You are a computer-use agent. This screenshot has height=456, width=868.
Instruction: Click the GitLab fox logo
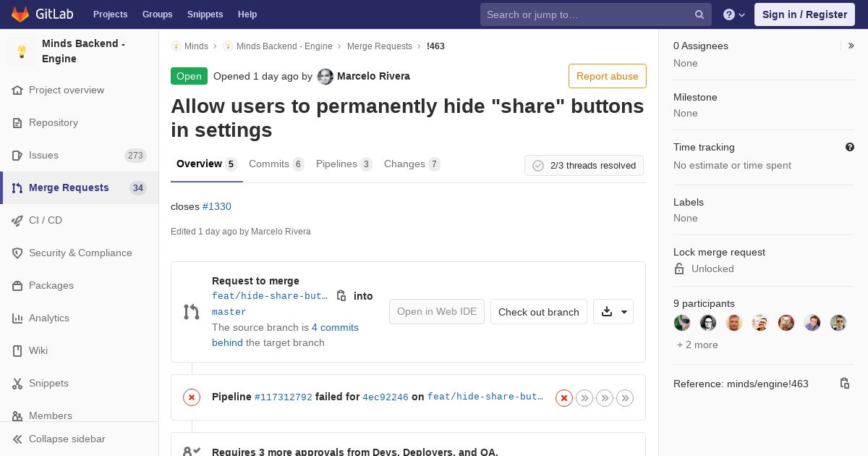pos(20,14)
